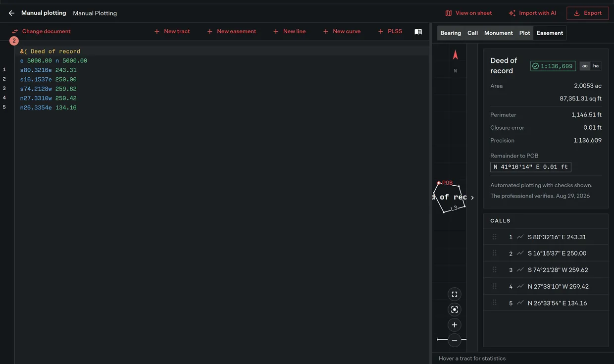Open the Monument tab
The height and width of the screenshot is (364, 614).
tap(499, 33)
